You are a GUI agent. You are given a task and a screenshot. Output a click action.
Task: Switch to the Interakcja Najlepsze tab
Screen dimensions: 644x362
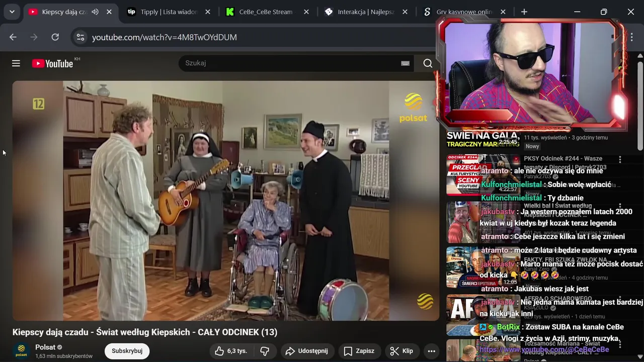pos(366,12)
